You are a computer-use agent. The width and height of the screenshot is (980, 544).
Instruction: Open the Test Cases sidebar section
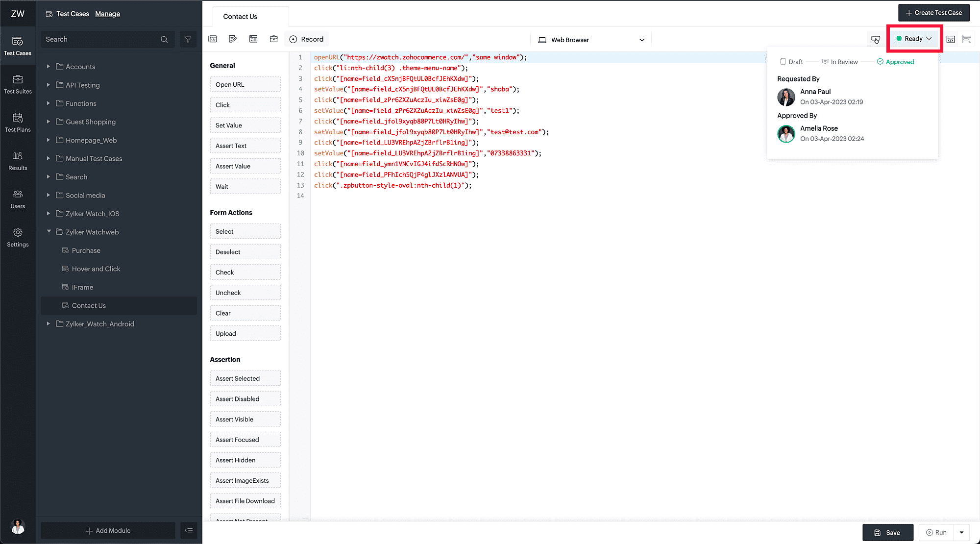tap(18, 46)
